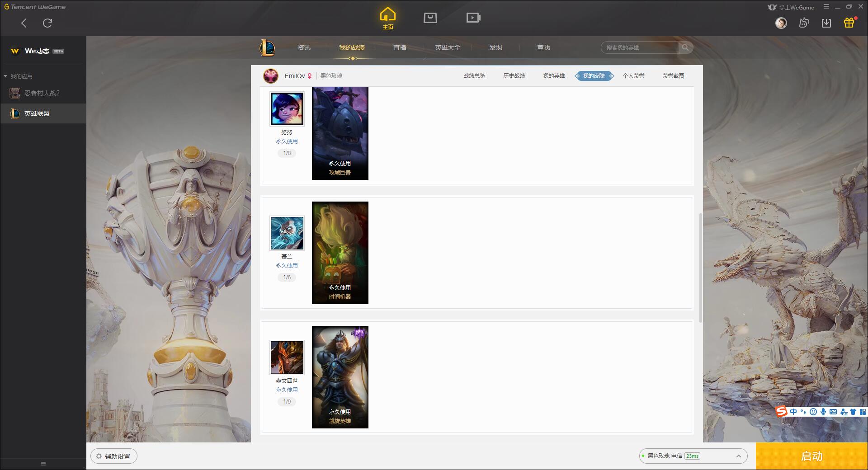Open the 时间机器 skin card

pyautogui.click(x=340, y=253)
